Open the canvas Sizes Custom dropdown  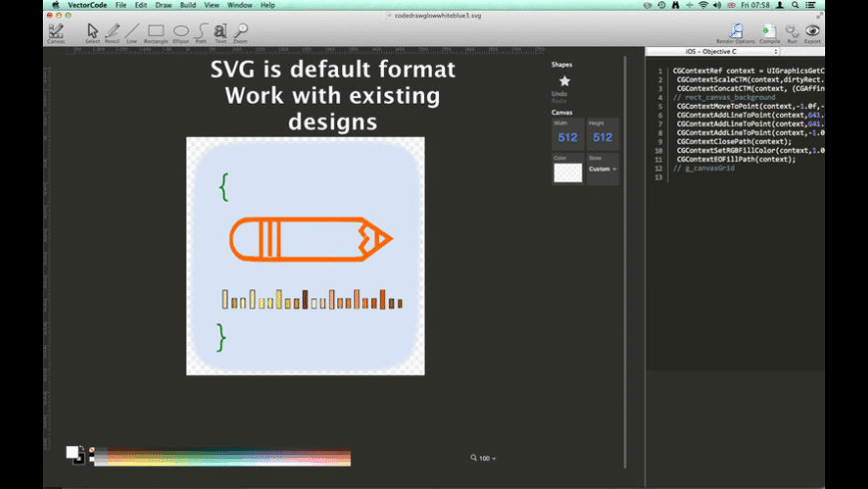point(603,169)
